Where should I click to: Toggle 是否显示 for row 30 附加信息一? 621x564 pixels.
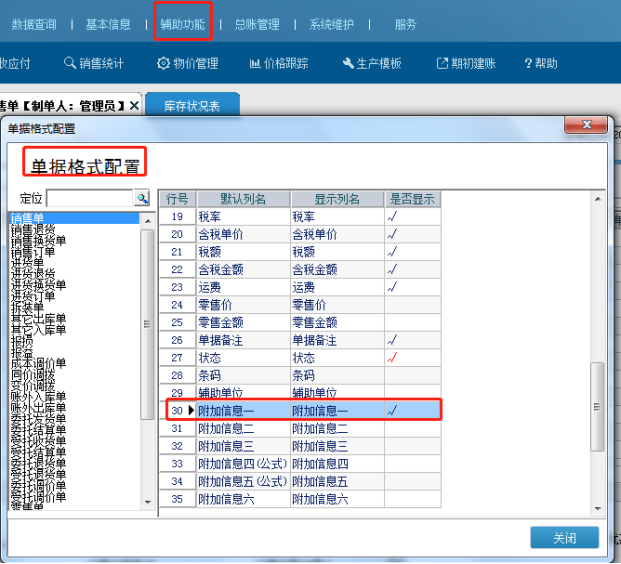[412, 411]
